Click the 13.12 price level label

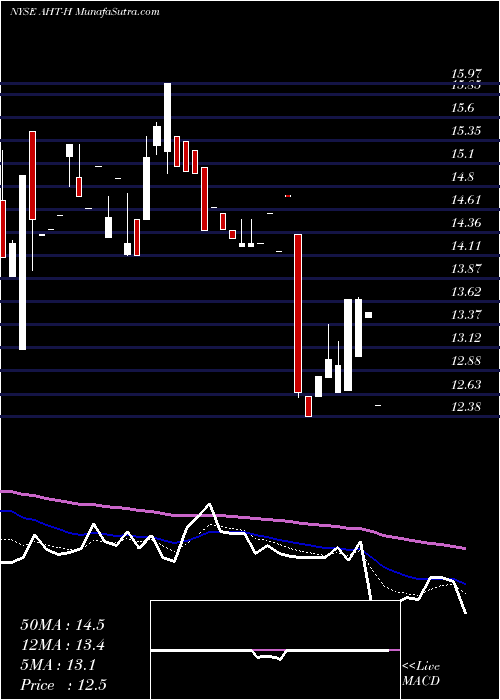click(466, 338)
